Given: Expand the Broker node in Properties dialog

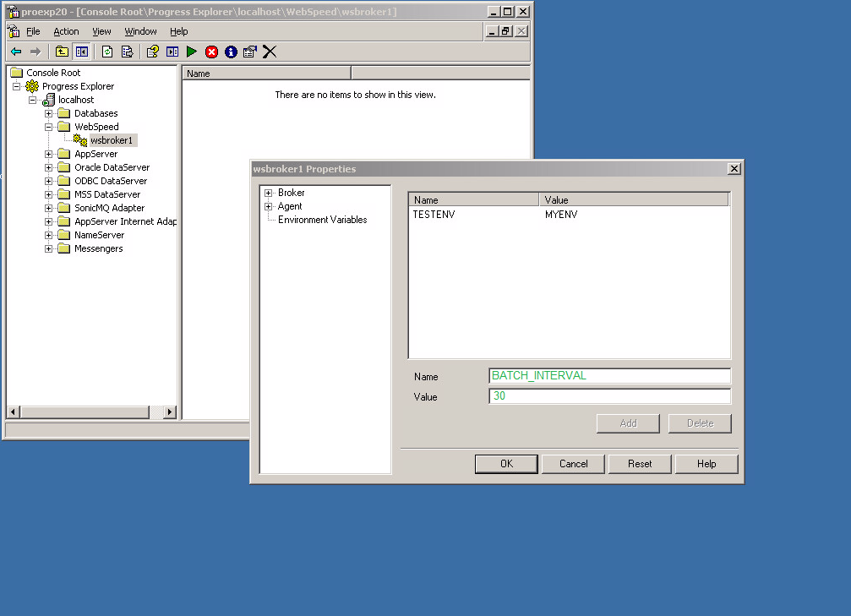Looking at the screenshot, I should click(268, 194).
